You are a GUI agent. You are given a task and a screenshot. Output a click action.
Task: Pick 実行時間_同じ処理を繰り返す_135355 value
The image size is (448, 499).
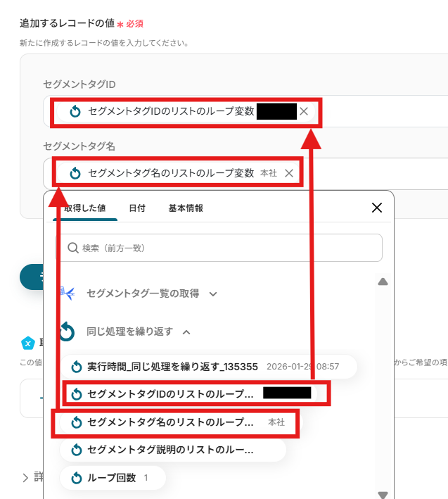(172, 367)
